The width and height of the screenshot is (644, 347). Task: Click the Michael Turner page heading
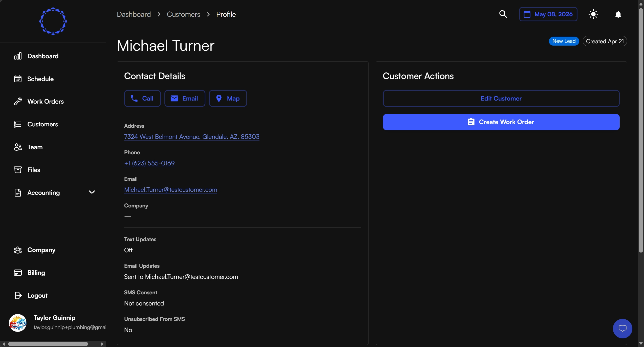pyautogui.click(x=166, y=46)
